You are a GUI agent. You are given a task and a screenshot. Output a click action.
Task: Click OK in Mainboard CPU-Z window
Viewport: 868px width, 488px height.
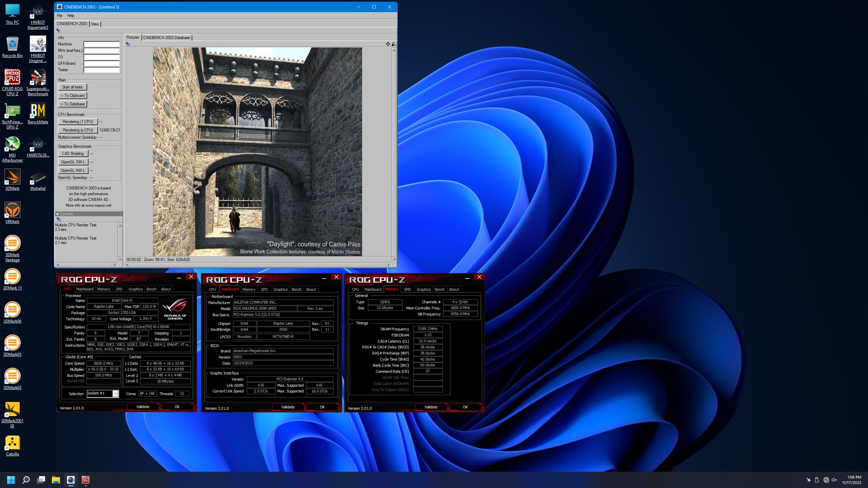[x=322, y=407]
